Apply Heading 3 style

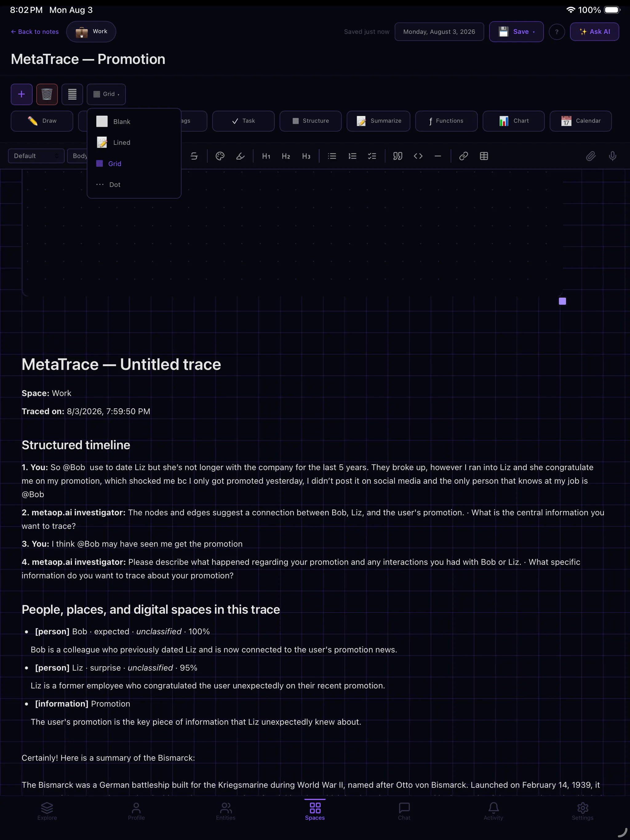306,156
